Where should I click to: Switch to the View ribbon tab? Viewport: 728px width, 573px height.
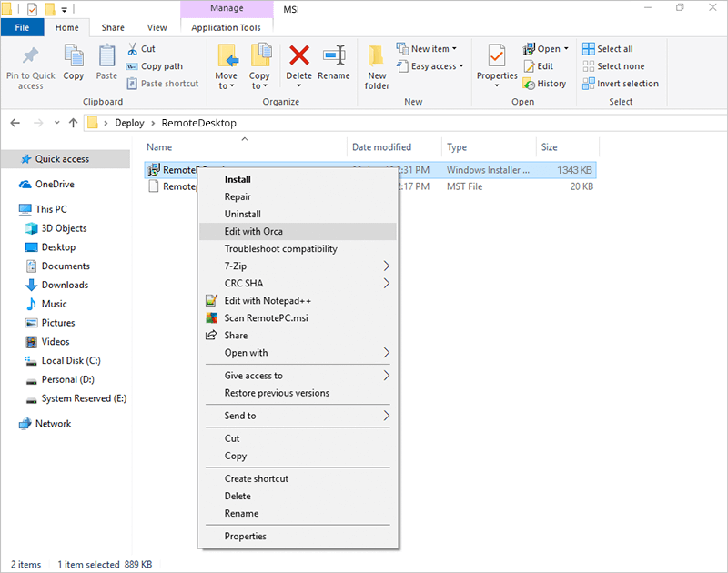click(x=157, y=28)
